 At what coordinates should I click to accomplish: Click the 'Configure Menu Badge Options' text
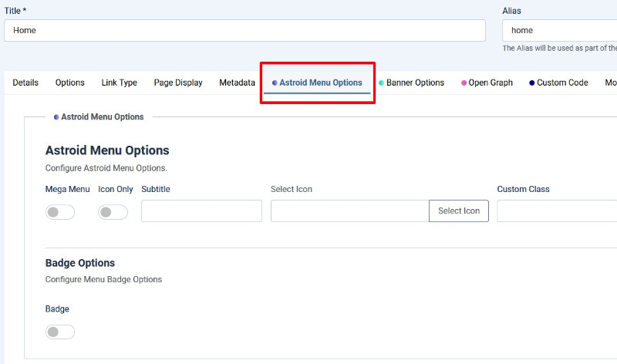[103, 279]
